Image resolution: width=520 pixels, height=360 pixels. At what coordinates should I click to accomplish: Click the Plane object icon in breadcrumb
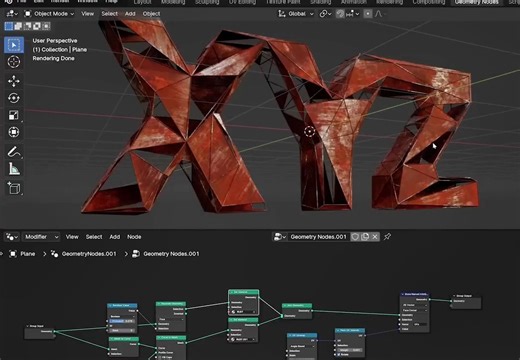click(13, 254)
